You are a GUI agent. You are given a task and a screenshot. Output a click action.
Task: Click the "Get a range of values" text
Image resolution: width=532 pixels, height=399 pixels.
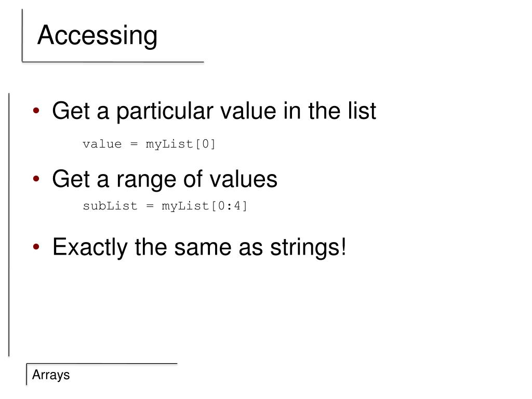tap(165, 179)
